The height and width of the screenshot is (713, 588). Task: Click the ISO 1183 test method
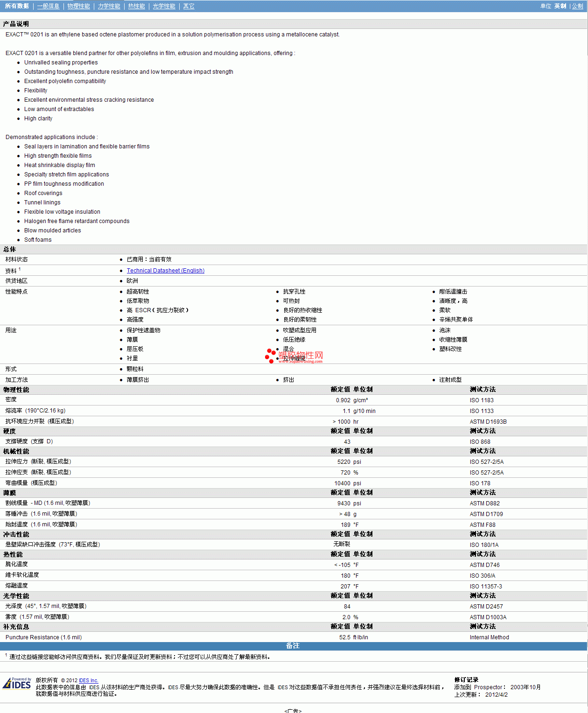point(482,400)
